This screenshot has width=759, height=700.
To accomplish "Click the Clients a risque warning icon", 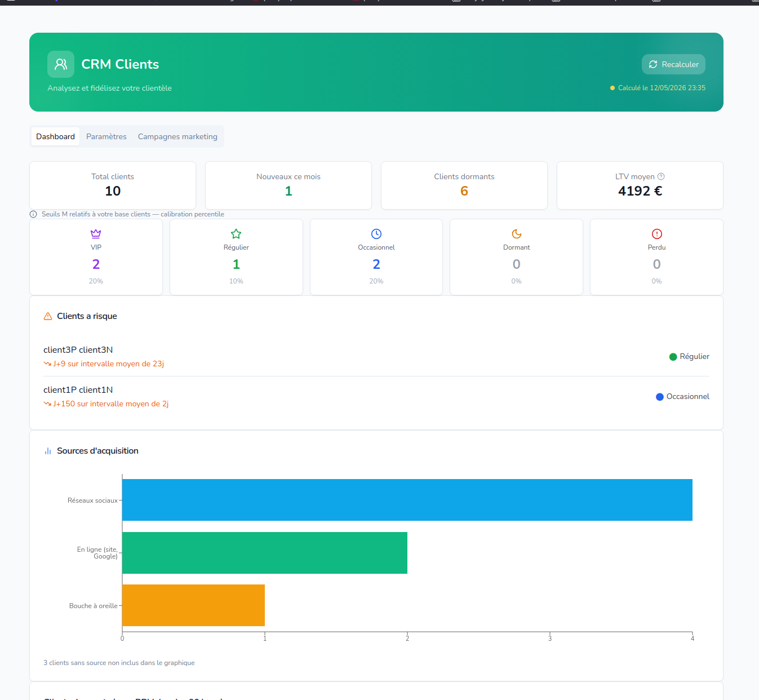I will coord(48,316).
